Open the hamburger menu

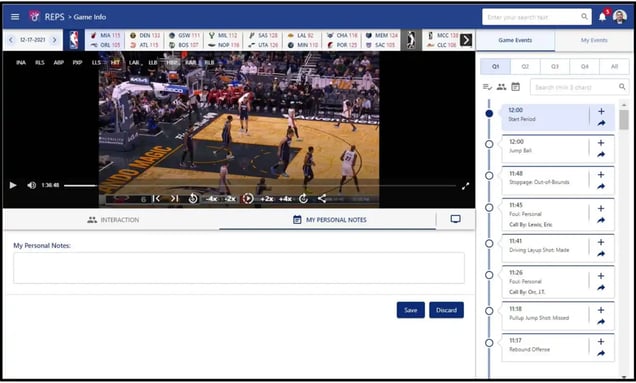[x=15, y=17]
